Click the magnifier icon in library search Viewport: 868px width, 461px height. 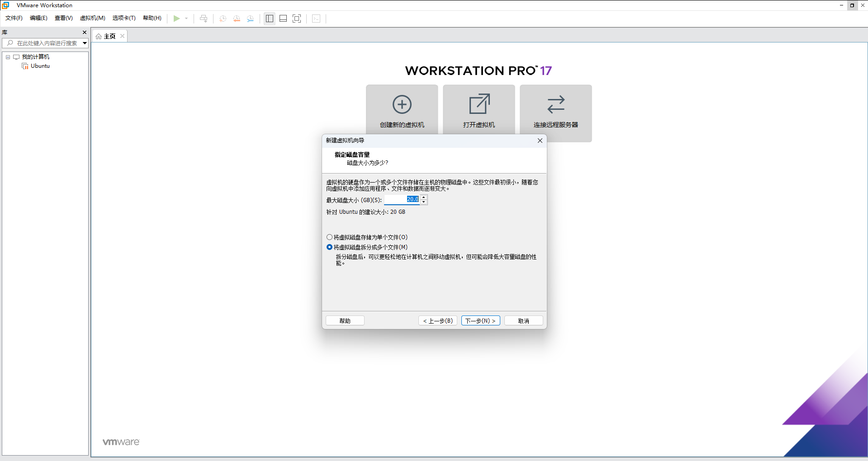point(10,43)
